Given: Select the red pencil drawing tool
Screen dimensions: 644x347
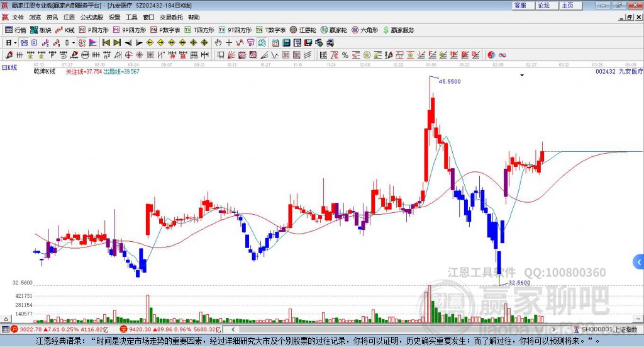Looking at the screenshot, I should pyautogui.click(x=9, y=55).
